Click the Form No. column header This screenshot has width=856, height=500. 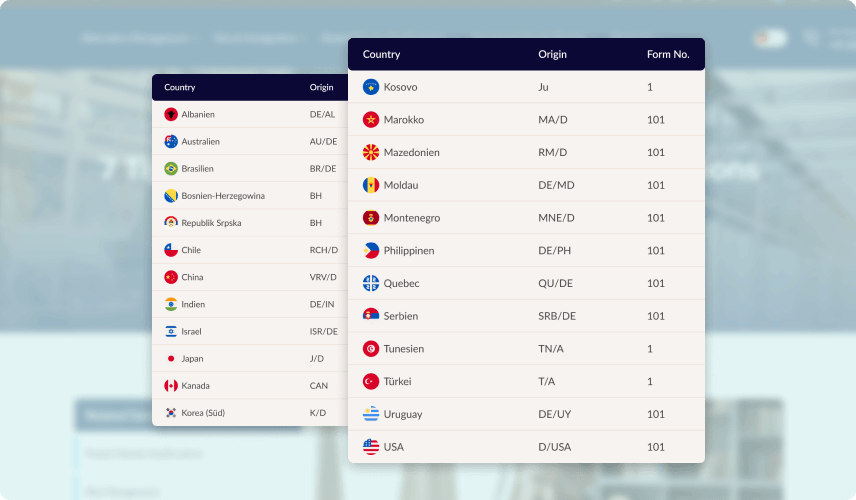pos(668,55)
